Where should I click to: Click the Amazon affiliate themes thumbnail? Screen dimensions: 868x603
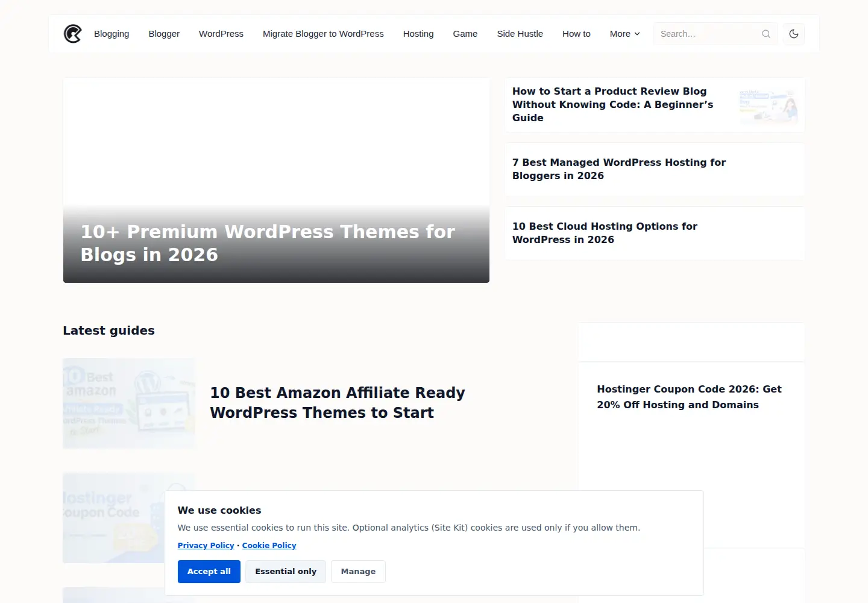(x=129, y=403)
